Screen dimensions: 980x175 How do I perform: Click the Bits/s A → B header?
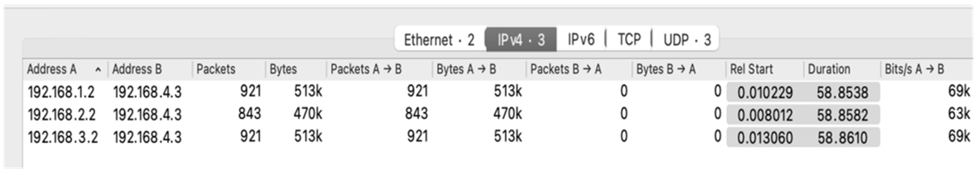tap(914, 69)
